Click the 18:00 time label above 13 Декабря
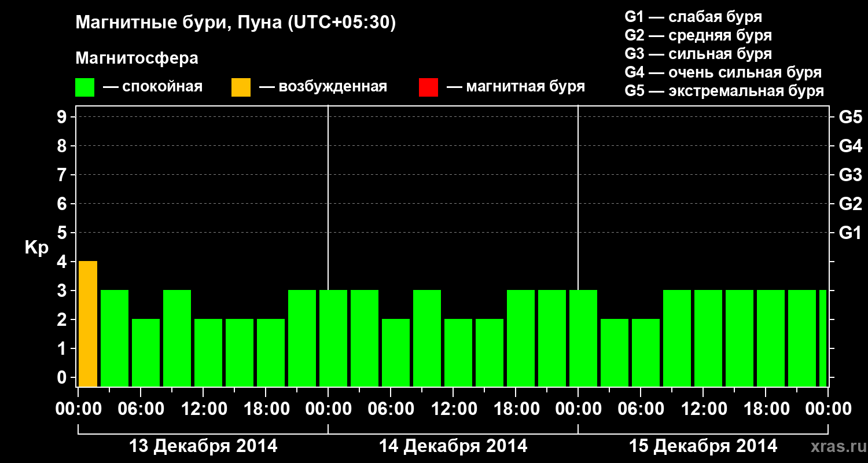 click(x=266, y=409)
